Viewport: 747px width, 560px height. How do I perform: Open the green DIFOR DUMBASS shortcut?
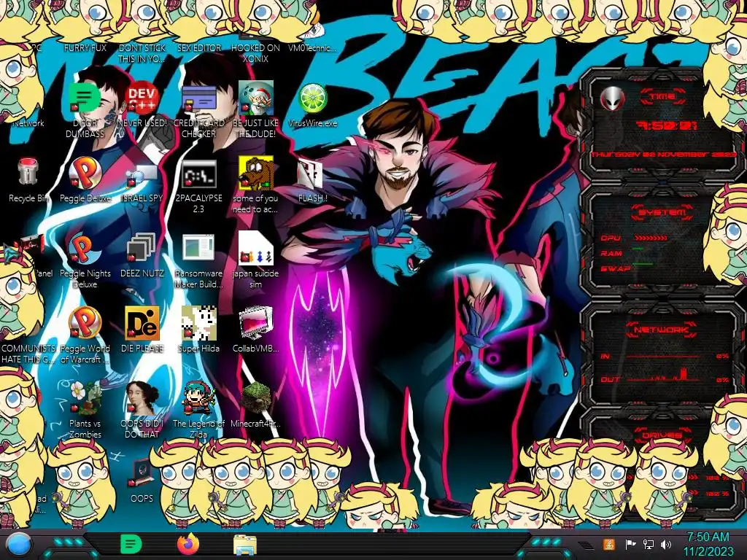point(85,98)
